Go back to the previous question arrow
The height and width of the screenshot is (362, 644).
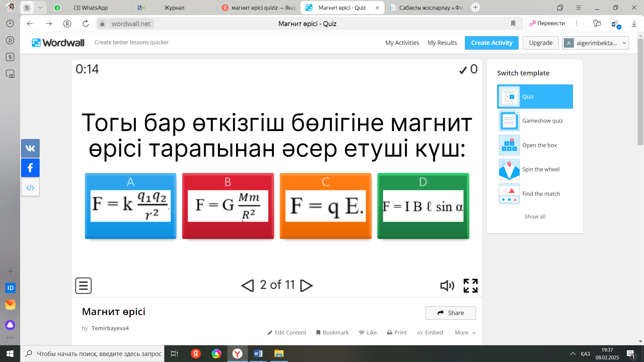pyautogui.click(x=248, y=286)
